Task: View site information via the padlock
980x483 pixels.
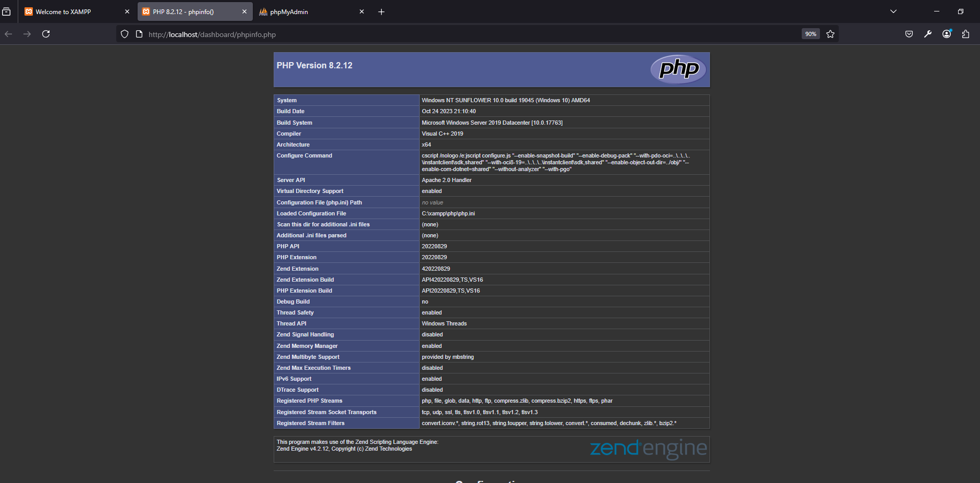Action: click(x=138, y=34)
